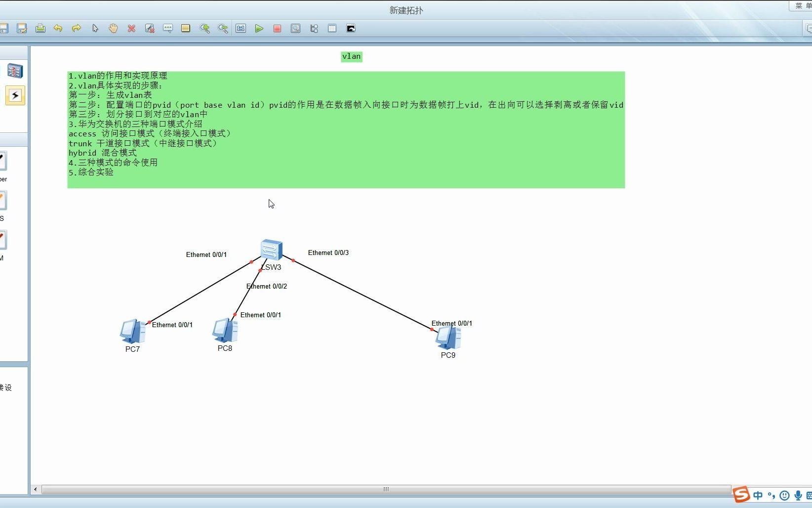Viewport: 812px width, 508px height.
Task: Click the '5.综合实验' note line
Action: (91, 172)
